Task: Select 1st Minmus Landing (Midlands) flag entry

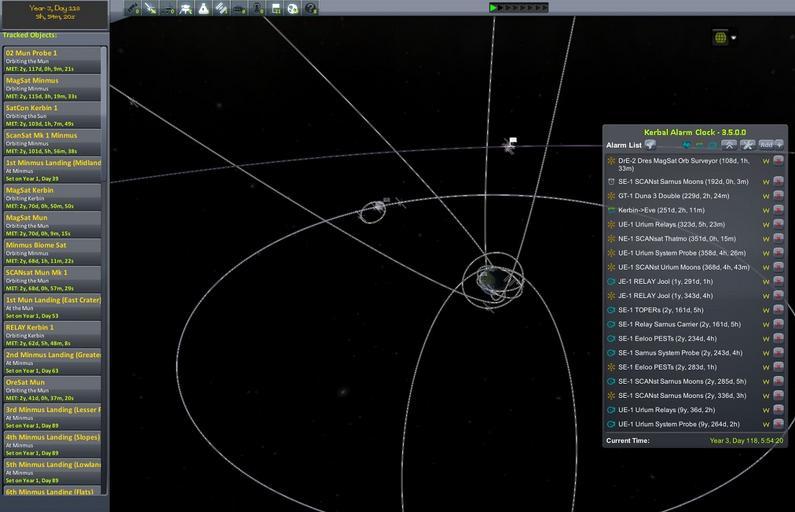Action: click(x=53, y=170)
